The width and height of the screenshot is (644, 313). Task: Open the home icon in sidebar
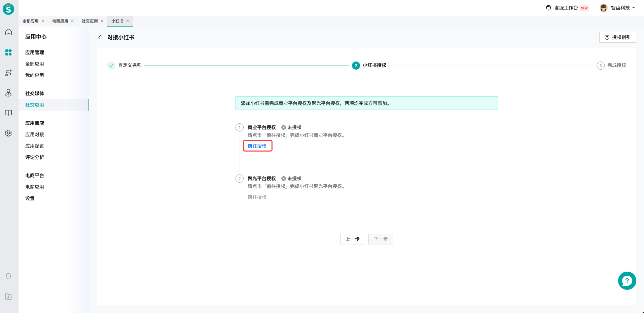tap(8, 32)
